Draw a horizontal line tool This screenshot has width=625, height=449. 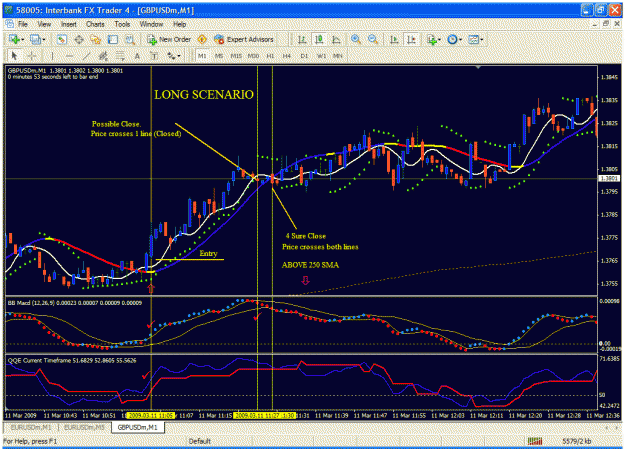tap(69, 56)
